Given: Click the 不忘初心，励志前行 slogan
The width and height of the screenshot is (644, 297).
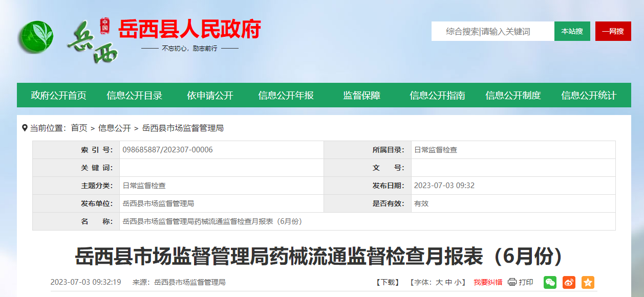Looking at the screenshot, I should pos(190,49).
